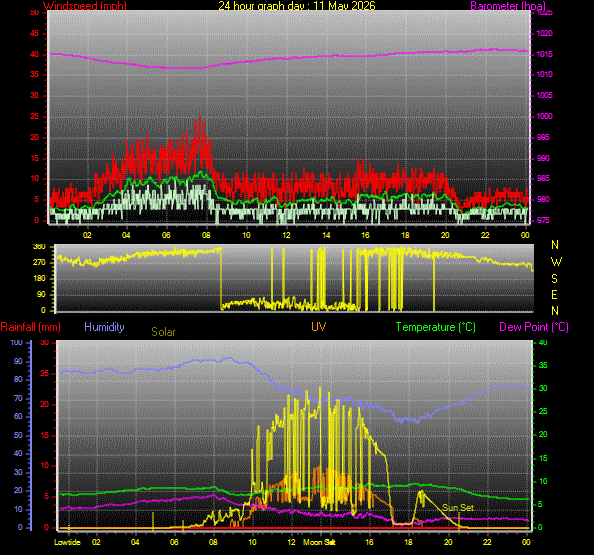Click the 'Sun Set' marker label
This screenshot has width=594, height=555.
(458, 508)
